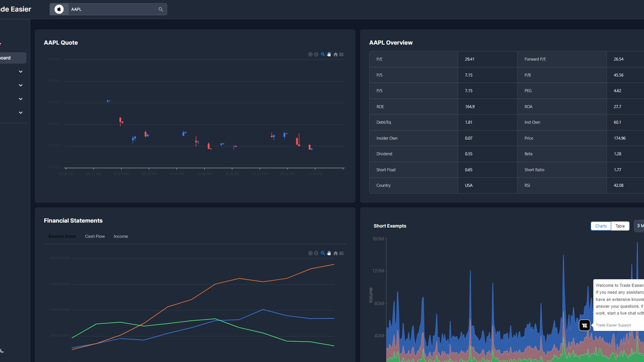Zoom out on the Financial Statements chart
Image resolution: width=644 pixels, height=362 pixels.
pyautogui.click(x=316, y=253)
